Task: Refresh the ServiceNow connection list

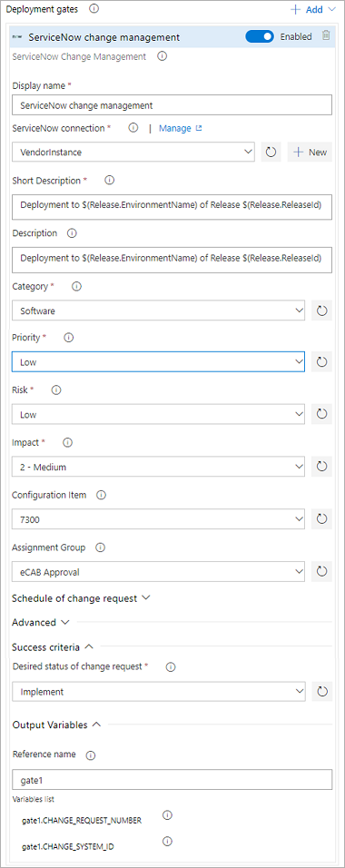Action: tap(271, 152)
